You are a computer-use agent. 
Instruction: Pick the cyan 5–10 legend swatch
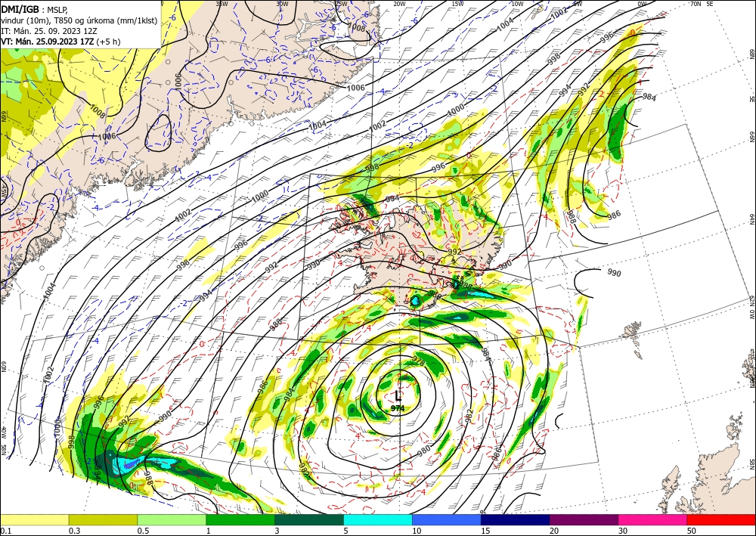[x=378, y=520]
